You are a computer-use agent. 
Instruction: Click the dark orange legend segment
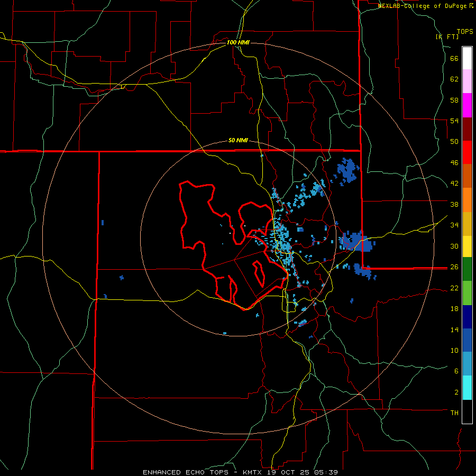coord(467,176)
